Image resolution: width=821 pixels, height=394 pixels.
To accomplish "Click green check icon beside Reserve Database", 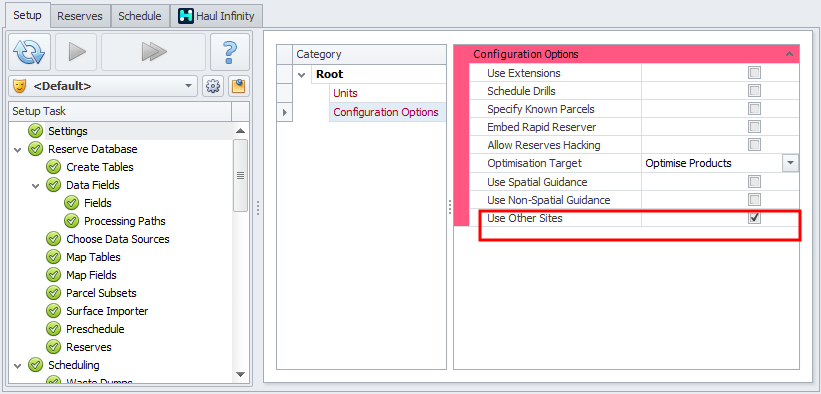I will tap(35, 149).
